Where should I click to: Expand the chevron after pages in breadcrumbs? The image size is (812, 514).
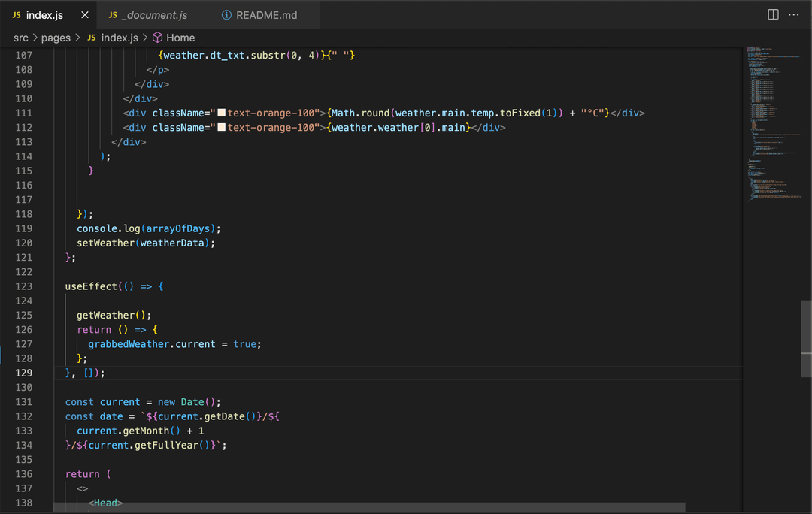(77, 38)
